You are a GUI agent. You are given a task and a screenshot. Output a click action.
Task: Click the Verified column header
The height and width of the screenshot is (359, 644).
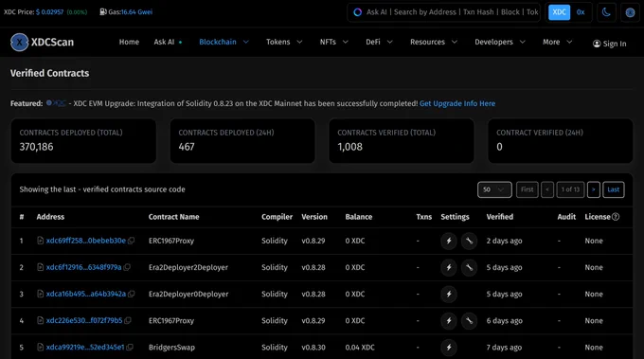tap(500, 217)
